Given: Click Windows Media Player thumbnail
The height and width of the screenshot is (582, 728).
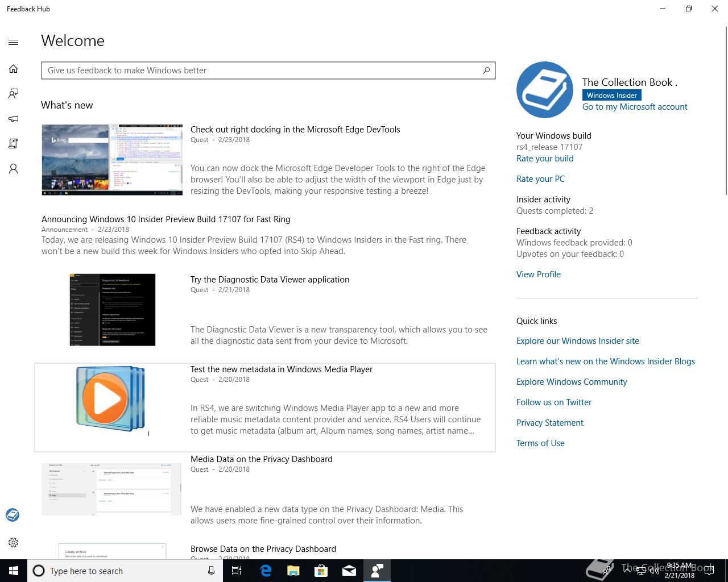Looking at the screenshot, I should point(111,398).
